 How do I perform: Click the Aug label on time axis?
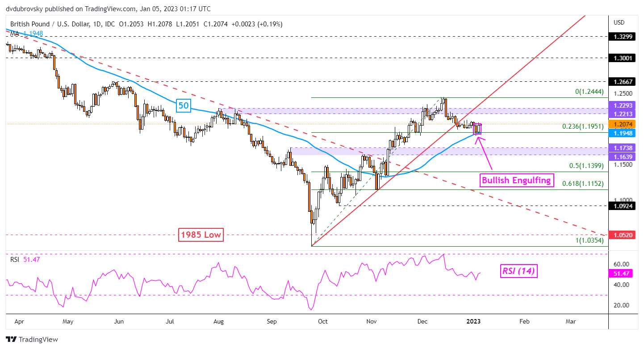click(218, 321)
